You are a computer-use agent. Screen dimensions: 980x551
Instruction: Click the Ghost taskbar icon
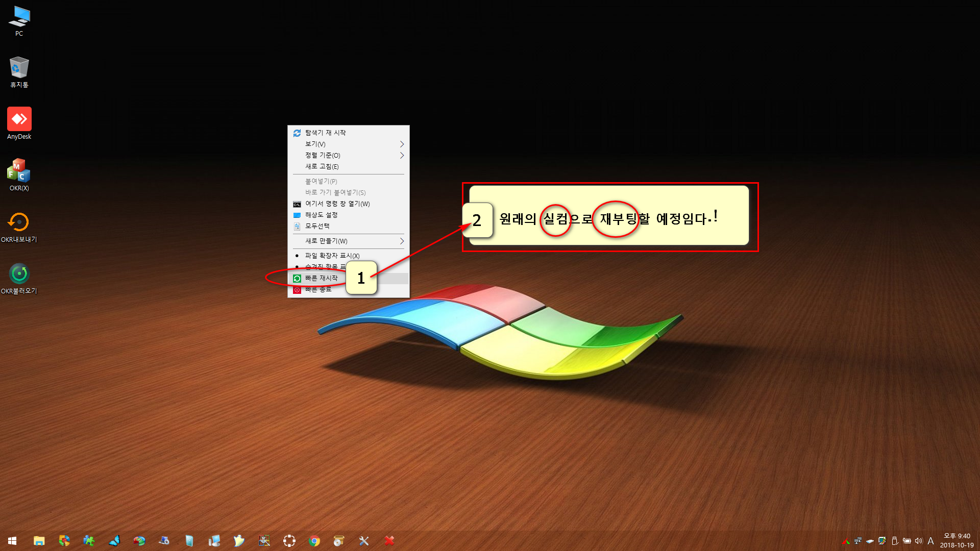tap(239, 541)
